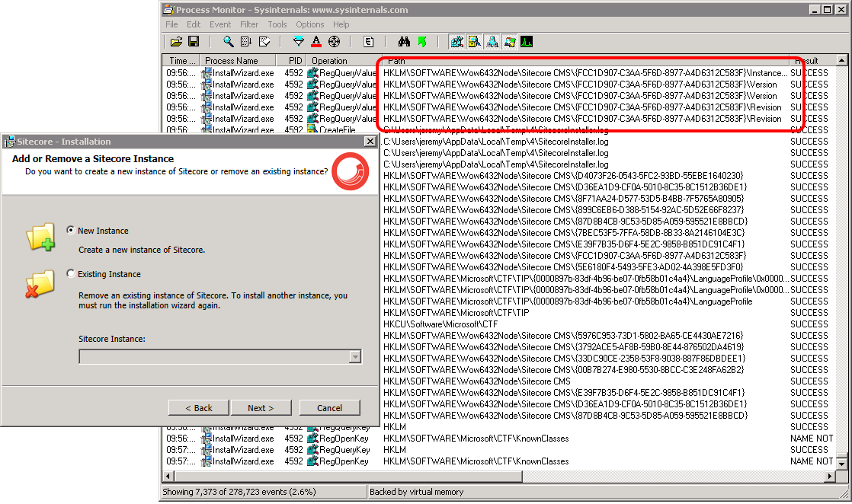This screenshot has height=504, width=852.
Task: Open the Event menu
Action: click(x=220, y=24)
